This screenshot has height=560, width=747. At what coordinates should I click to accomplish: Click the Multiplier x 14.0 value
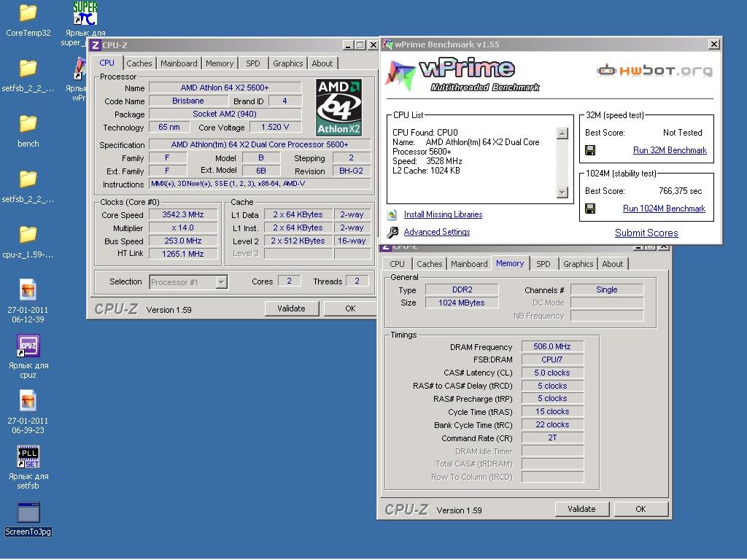point(183,227)
